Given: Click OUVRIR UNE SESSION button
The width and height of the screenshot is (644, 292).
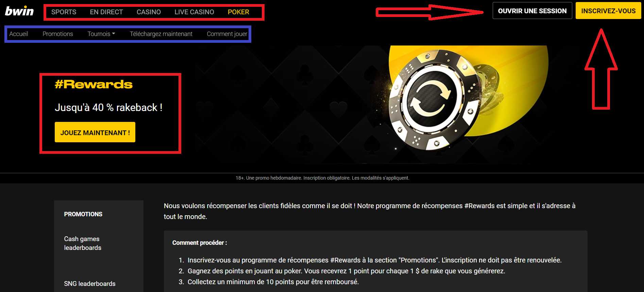Looking at the screenshot, I should point(532,11).
